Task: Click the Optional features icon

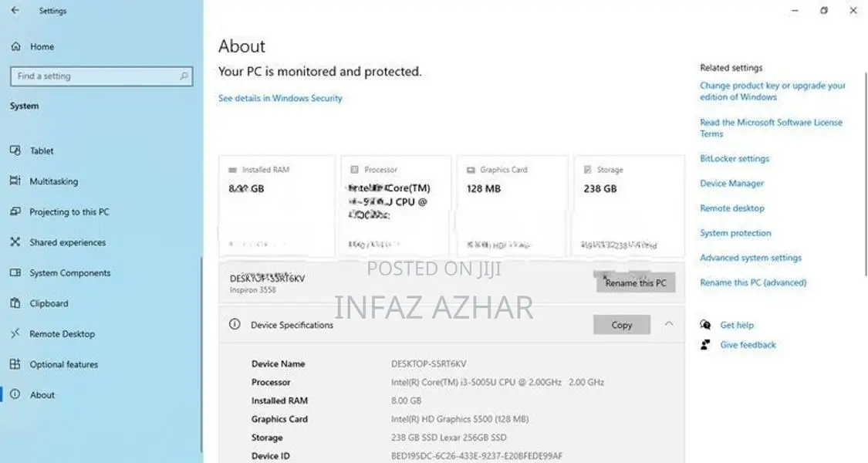Action: (15, 364)
